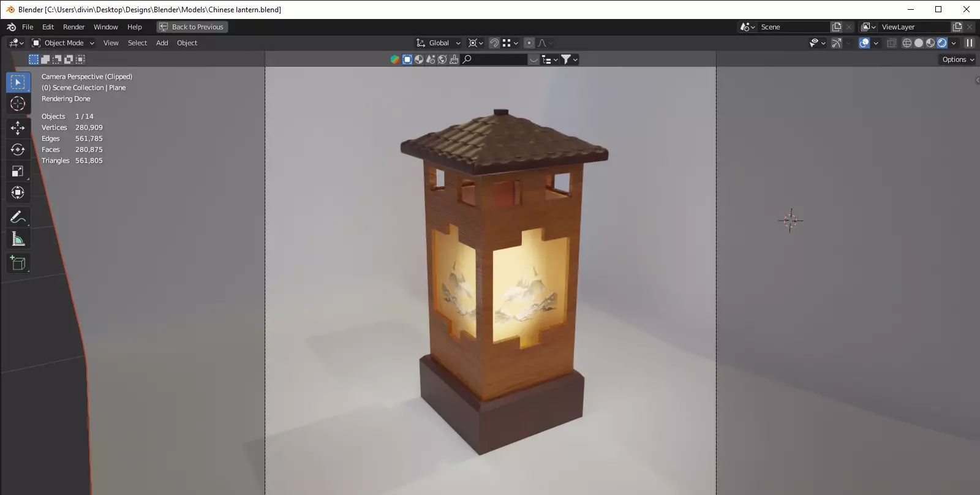
Task: Open the Window menu
Action: coord(105,27)
